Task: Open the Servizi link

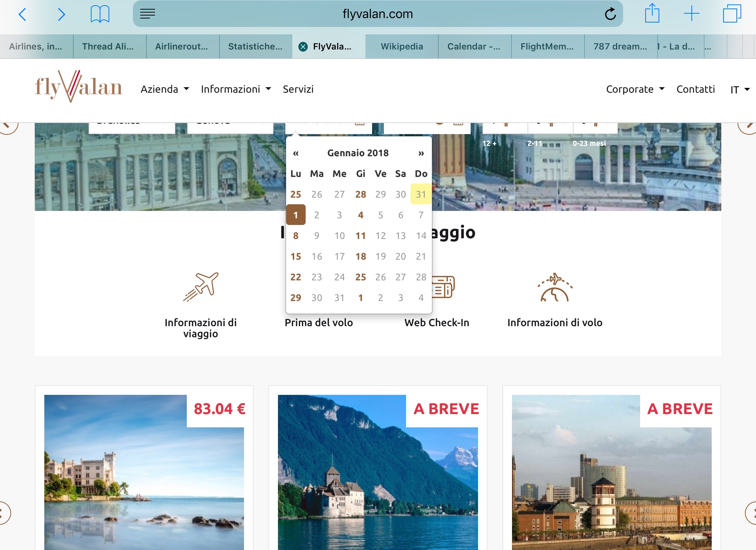Action: [298, 89]
